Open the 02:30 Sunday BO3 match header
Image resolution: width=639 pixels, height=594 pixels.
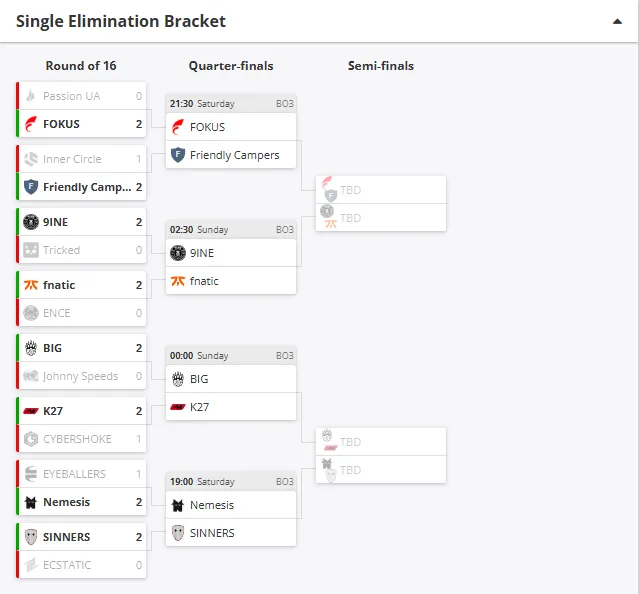(x=231, y=229)
